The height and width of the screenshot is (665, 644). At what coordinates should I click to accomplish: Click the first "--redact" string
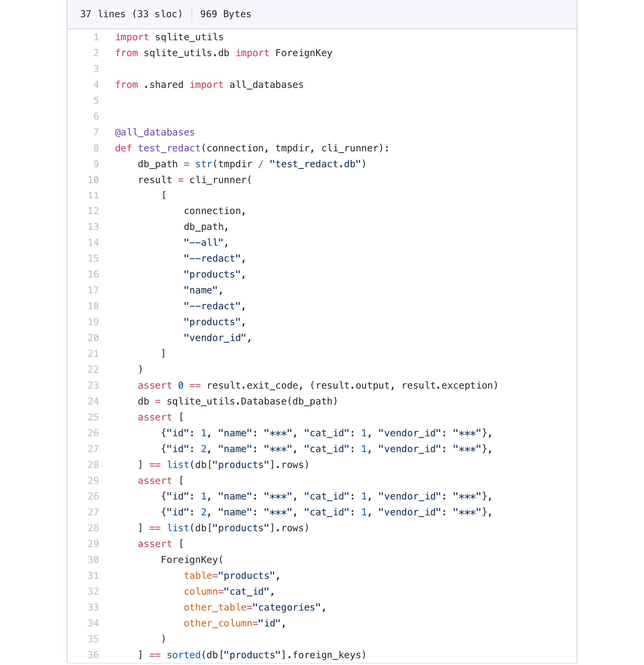(214, 258)
